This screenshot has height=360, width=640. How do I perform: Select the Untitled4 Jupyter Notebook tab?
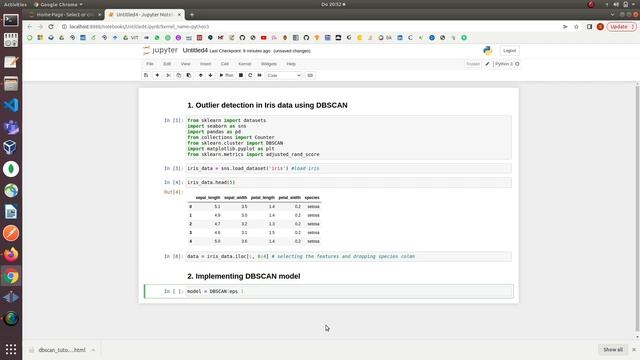pos(144,14)
